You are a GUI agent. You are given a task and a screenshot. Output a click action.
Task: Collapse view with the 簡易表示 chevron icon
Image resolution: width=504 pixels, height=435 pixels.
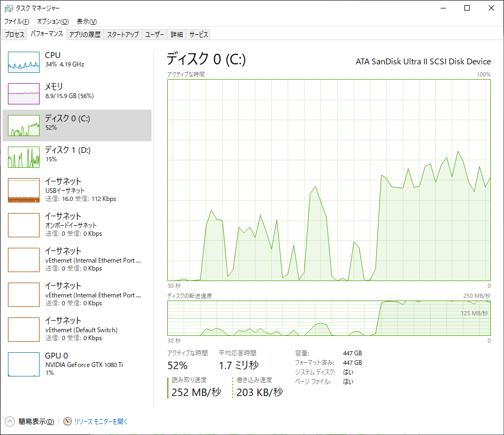tap(10, 421)
